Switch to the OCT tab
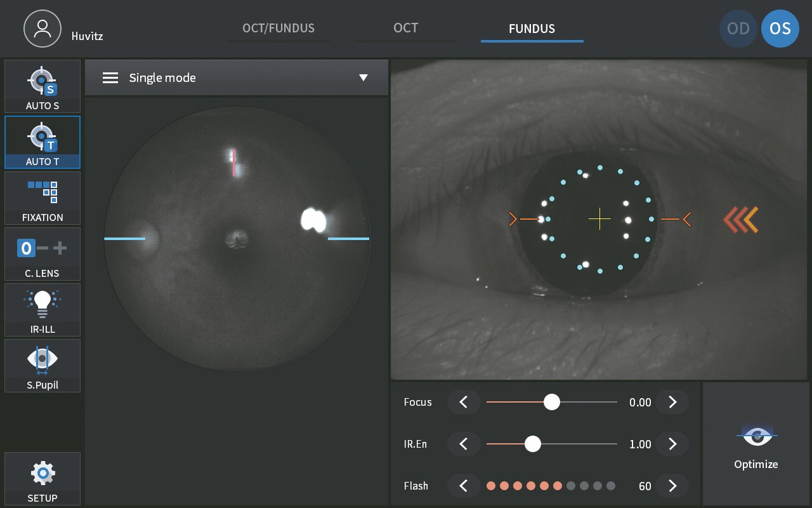812x508 pixels. pyautogui.click(x=405, y=29)
